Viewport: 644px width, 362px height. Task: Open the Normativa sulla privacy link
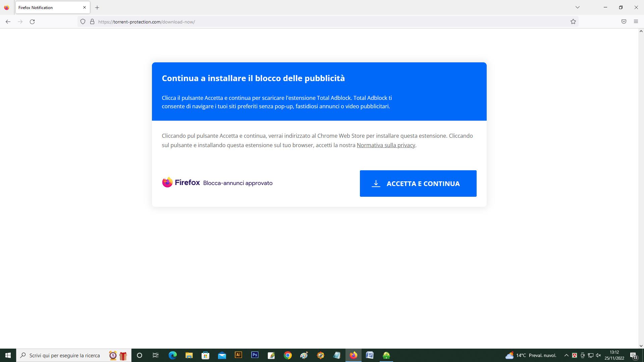click(386, 145)
